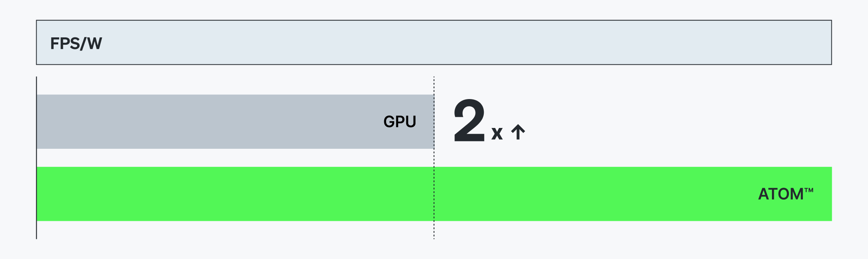Click the letter P in GPU

(x=400, y=122)
